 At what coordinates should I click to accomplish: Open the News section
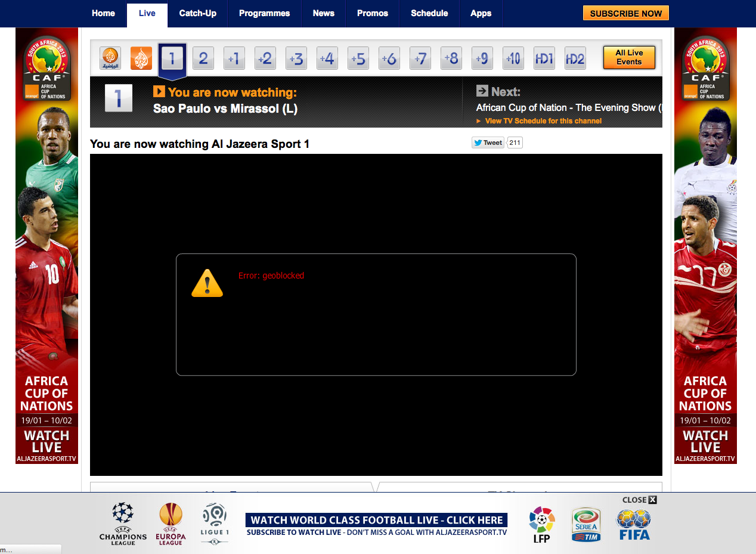[x=324, y=14]
